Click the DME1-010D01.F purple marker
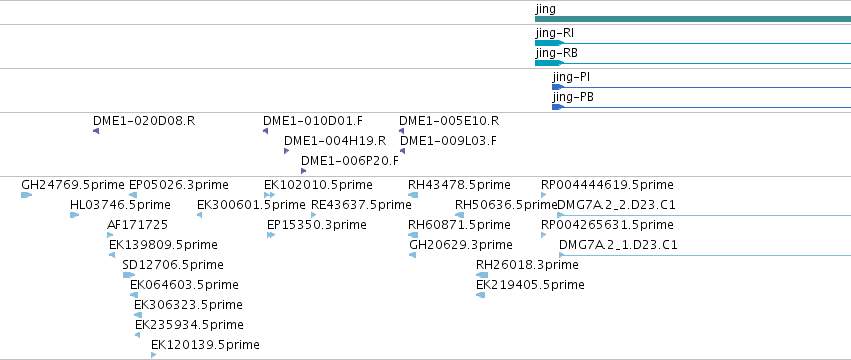Screen dimensions: 851x360 click(265, 131)
